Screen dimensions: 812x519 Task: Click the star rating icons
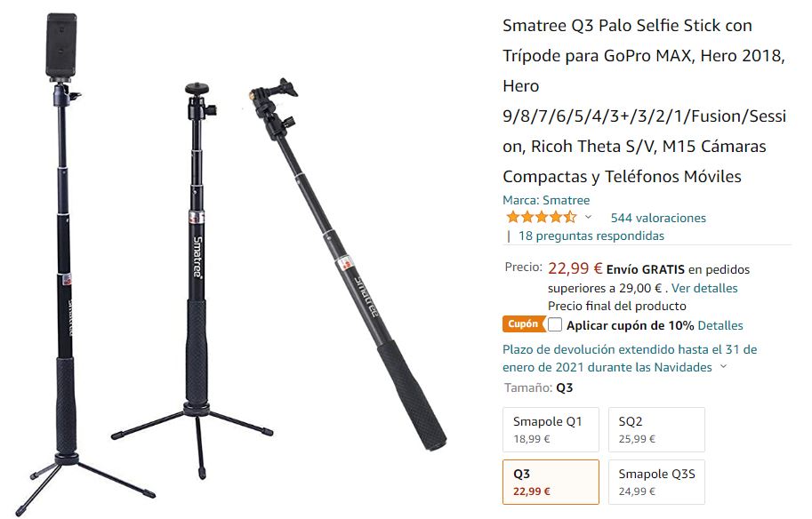click(x=541, y=217)
